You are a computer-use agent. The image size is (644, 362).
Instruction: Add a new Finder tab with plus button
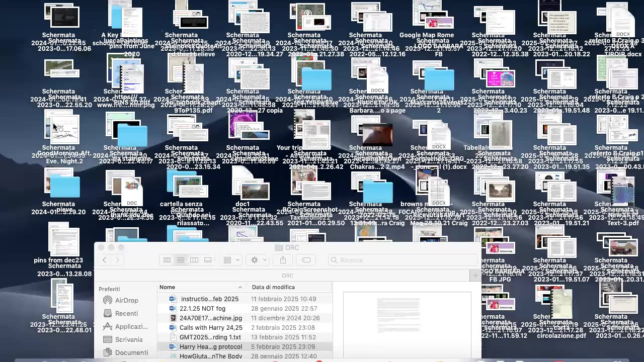(475, 276)
